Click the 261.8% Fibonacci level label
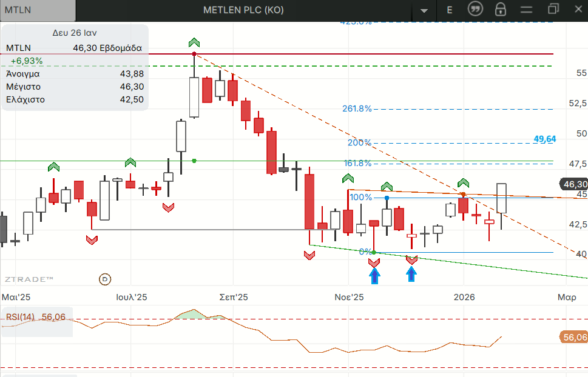 point(357,109)
